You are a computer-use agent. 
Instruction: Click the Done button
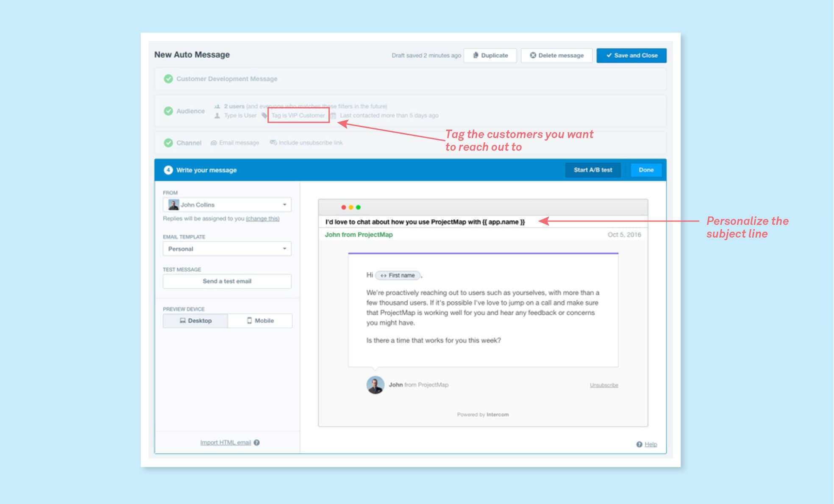pos(646,170)
